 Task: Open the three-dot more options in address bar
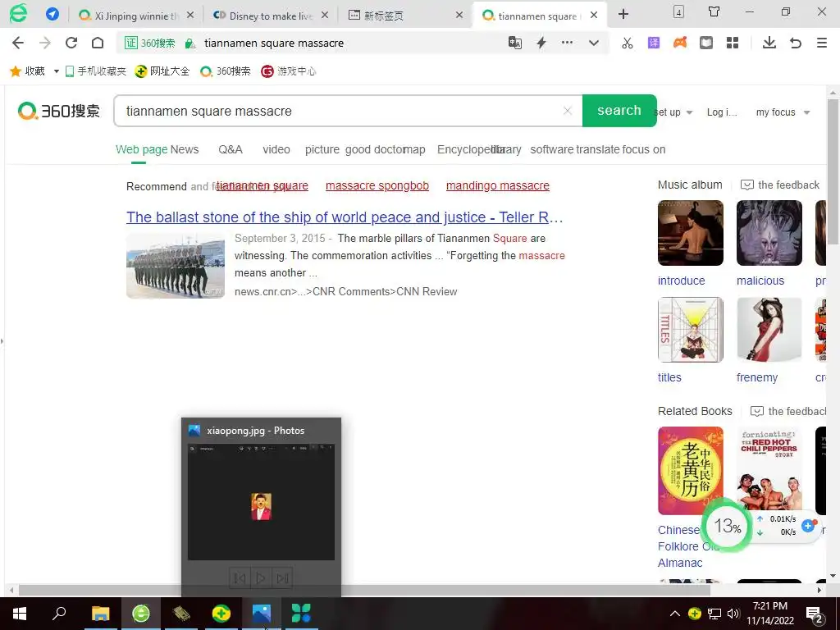click(567, 43)
